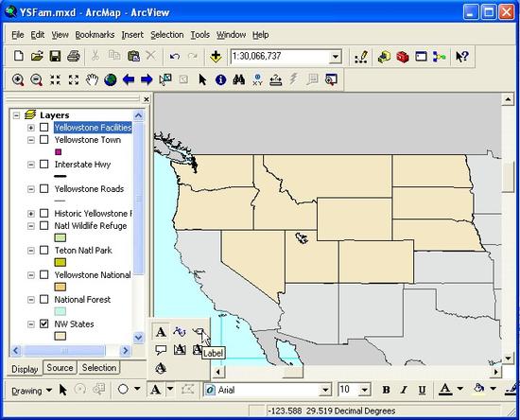Open the Selection menu
Screen dimensions: 520x420
click(166, 35)
